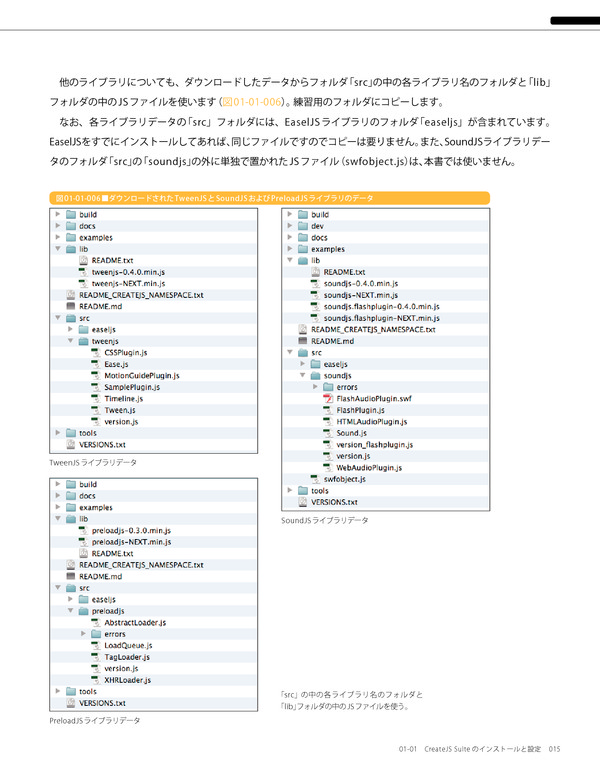Select LoadQueue.js in the preloadjs folder

coord(127,645)
